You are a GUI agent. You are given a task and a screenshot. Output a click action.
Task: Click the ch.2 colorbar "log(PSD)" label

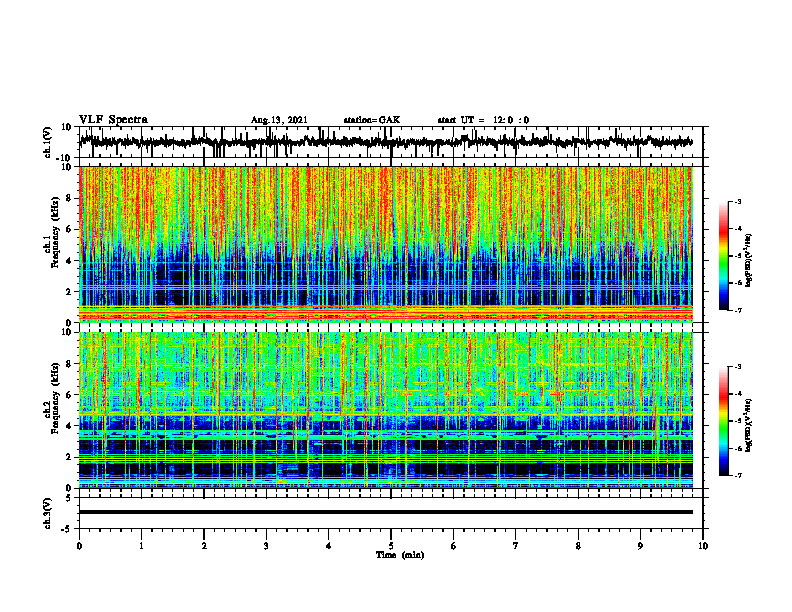(749, 424)
